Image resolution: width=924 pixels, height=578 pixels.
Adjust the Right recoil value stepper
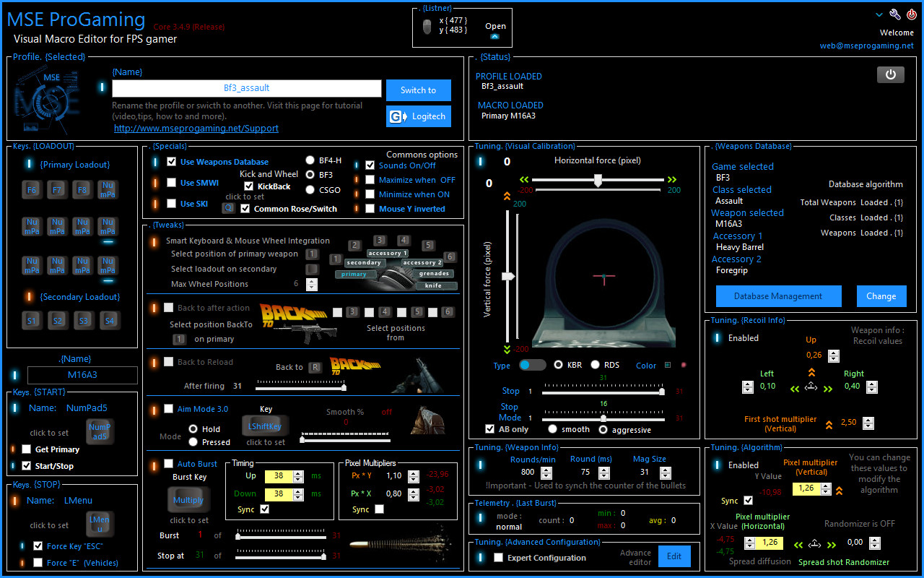pyautogui.click(x=872, y=387)
